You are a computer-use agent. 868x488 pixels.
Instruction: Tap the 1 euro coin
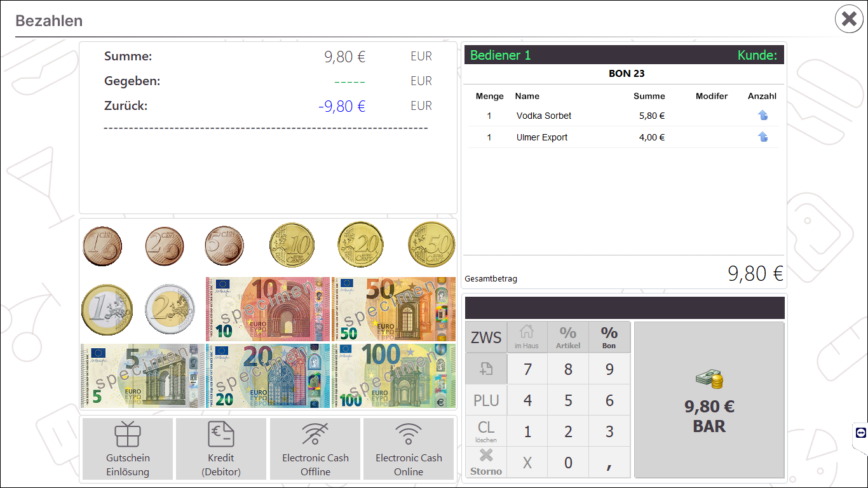point(107,310)
